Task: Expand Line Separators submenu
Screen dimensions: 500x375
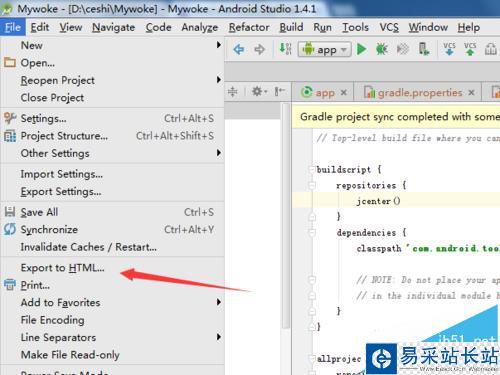Action: [112, 337]
